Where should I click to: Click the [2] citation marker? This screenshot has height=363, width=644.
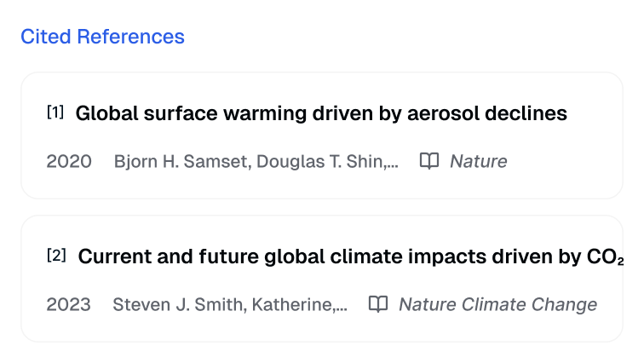[x=56, y=255]
